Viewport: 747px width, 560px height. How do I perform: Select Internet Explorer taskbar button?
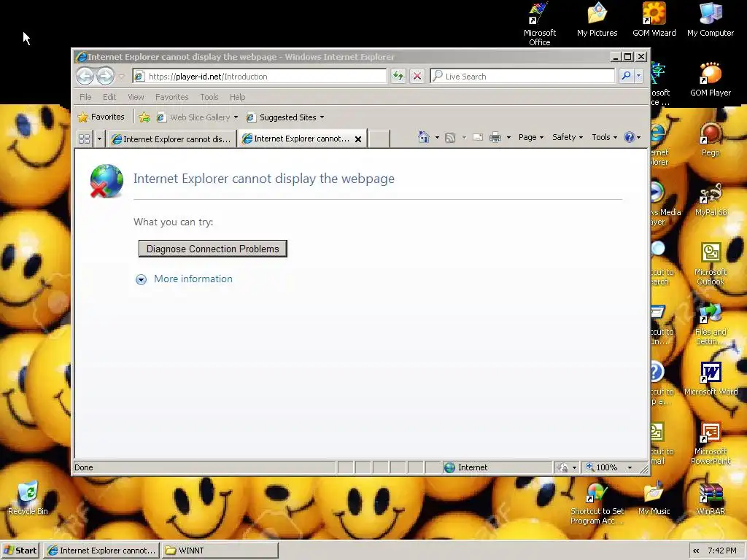coord(102,551)
